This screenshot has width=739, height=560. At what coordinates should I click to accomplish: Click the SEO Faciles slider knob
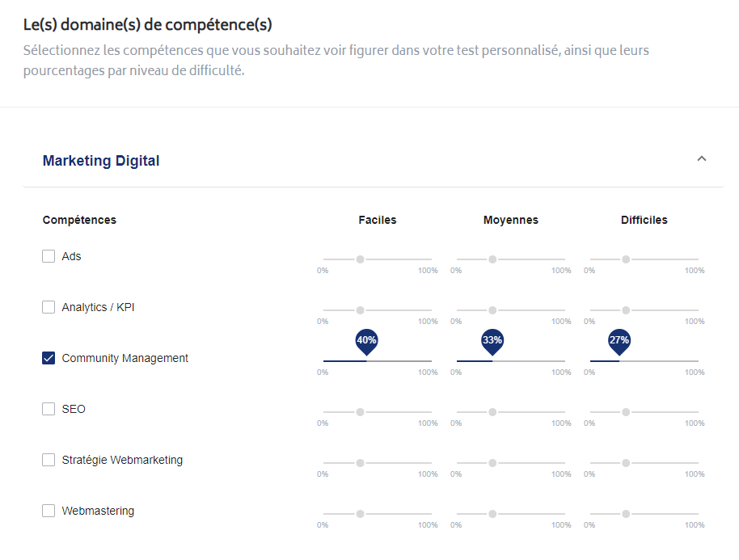pos(360,412)
